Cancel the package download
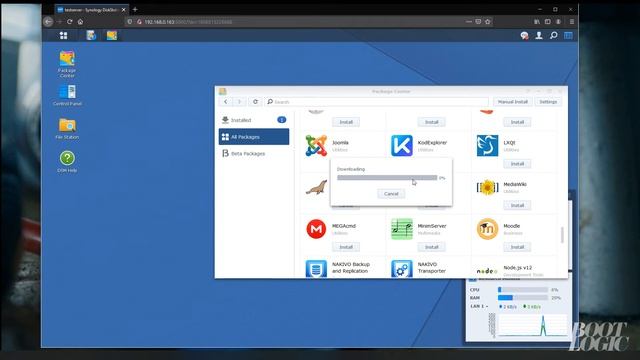Viewport: 640px width, 360px height. coord(391,194)
